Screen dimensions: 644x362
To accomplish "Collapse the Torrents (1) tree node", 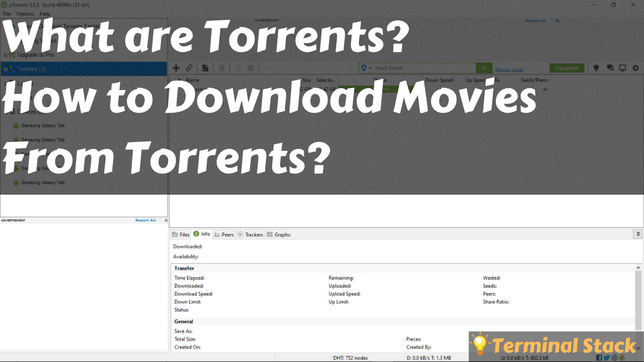I will tap(5, 69).
